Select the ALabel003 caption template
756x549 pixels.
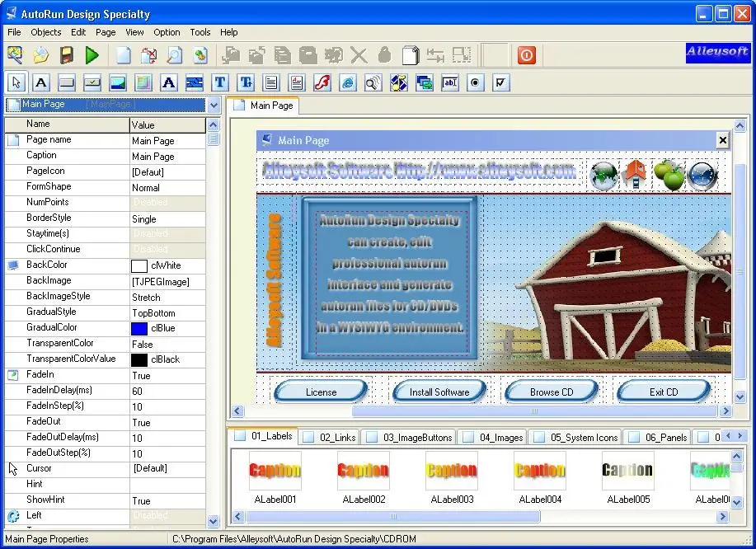click(x=452, y=477)
